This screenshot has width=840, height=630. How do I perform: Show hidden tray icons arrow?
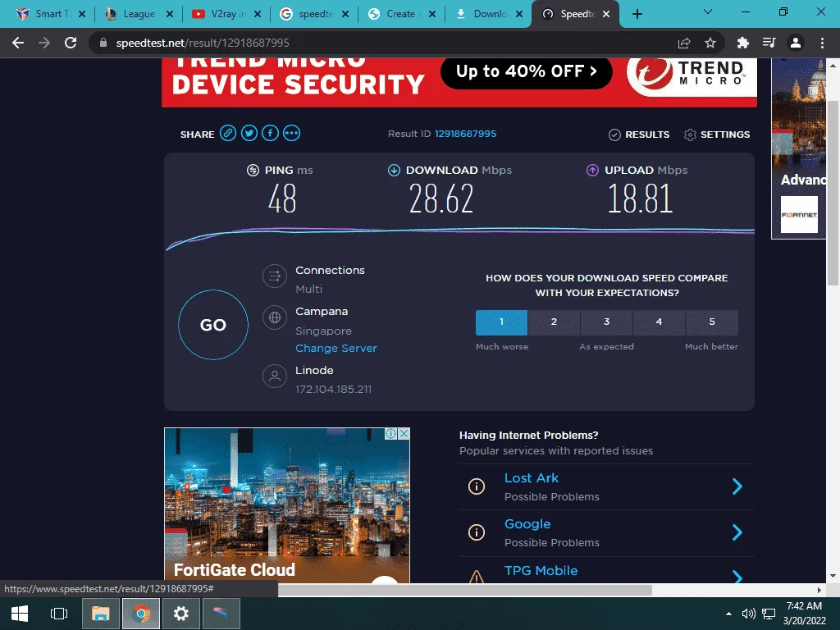tap(728, 614)
